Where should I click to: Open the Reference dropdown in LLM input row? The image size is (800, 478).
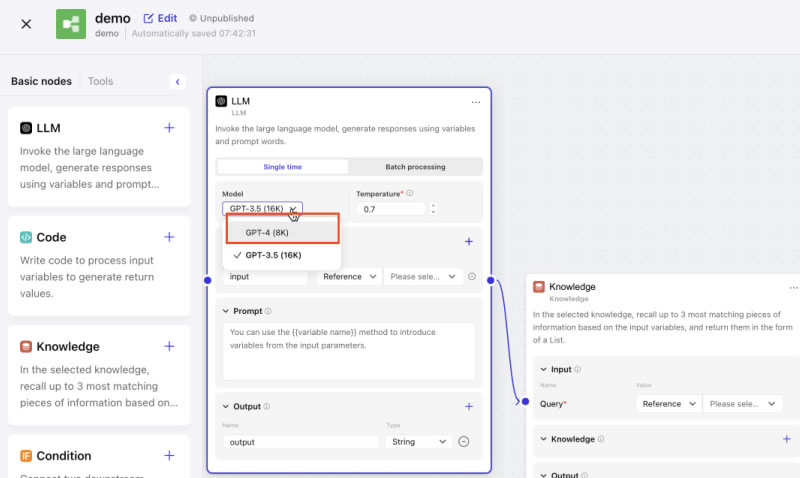tap(349, 276)
